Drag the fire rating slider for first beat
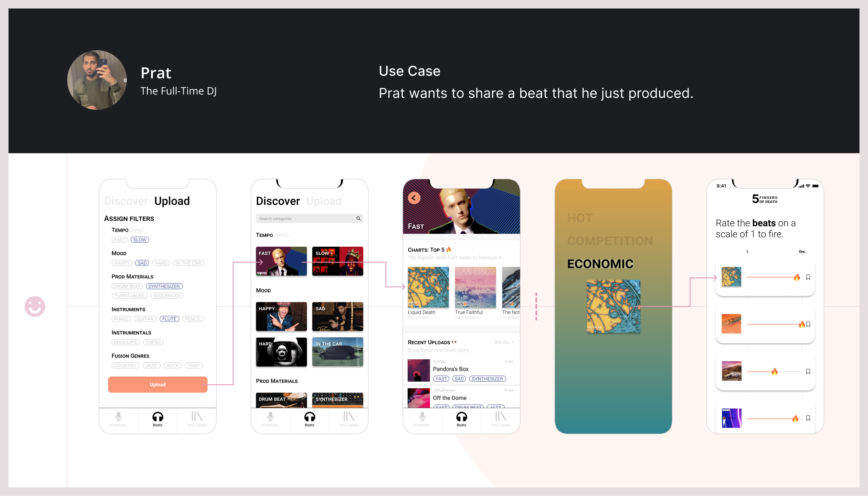The height and width of the screenshot is (496, 868). (x=797, y=277)
